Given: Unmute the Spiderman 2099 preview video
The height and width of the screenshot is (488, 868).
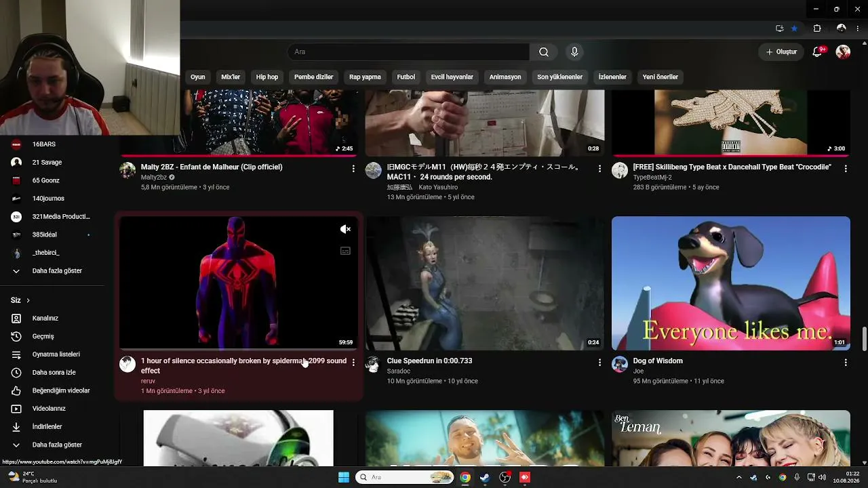Looking at the screenshot, I should (x=345, y=230).
